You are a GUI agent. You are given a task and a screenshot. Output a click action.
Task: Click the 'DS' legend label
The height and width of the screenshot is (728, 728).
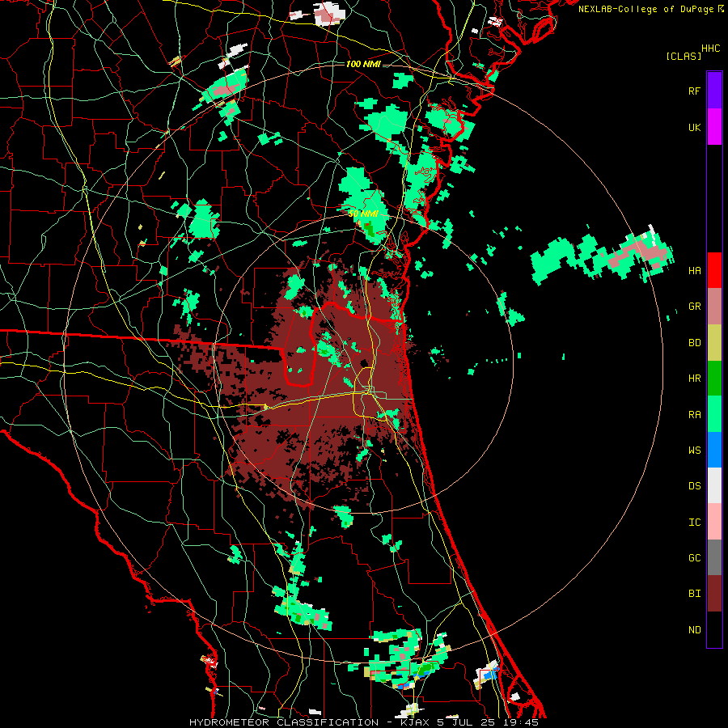(694, 485)
